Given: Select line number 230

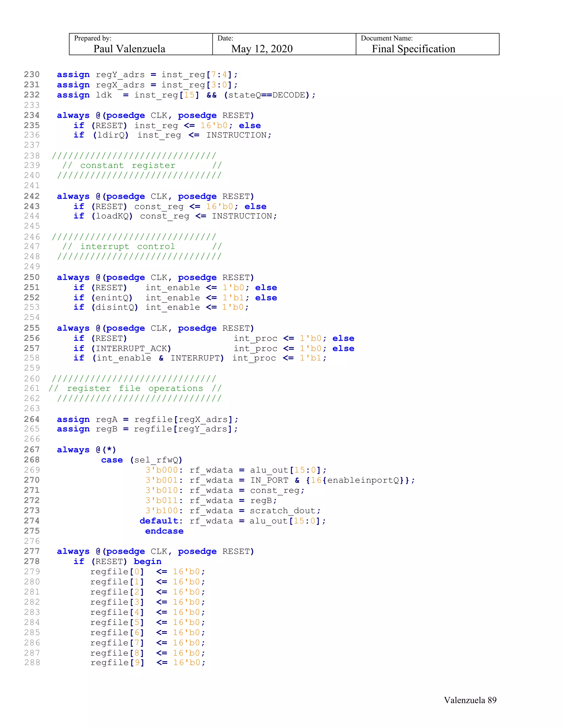Looking at the screenshot, I should [x=32, y=74].
